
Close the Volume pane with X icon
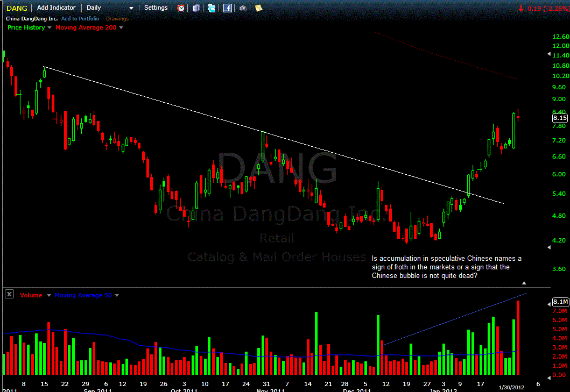coord(10,294)
